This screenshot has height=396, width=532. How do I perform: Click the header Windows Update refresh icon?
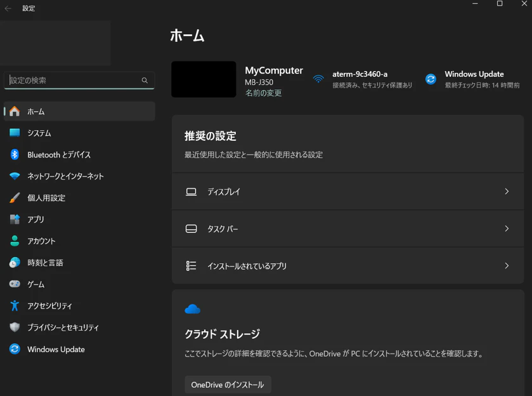pyautogui.click(x=431, y=79)
